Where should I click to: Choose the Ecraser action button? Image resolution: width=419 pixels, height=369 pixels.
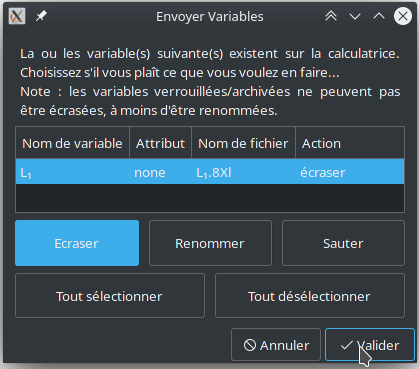[77, 243]
